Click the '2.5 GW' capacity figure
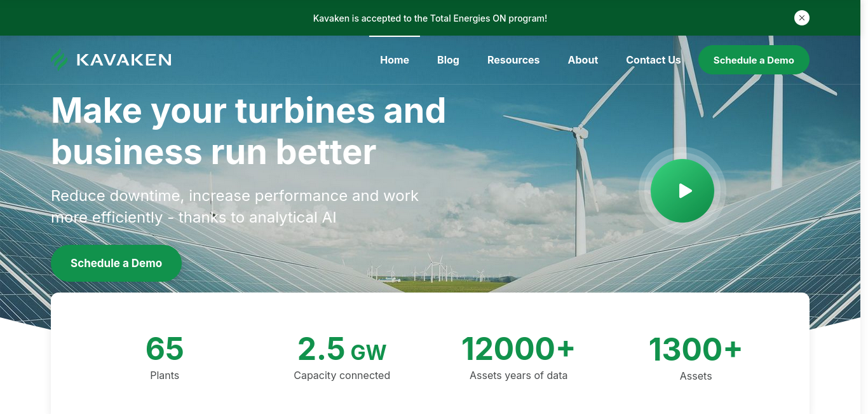 (x=342, y=349)
